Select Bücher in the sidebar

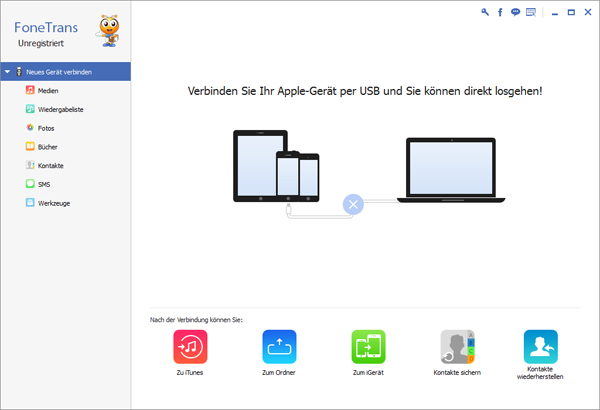[x=47, y=147]
